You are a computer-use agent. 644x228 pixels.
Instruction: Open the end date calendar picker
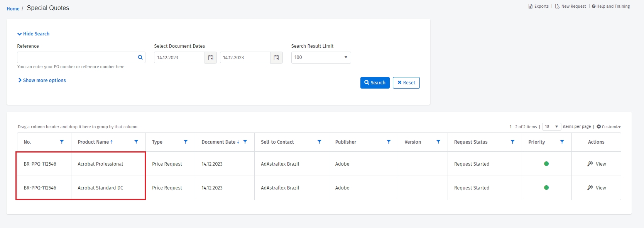[x=276, y=58]
